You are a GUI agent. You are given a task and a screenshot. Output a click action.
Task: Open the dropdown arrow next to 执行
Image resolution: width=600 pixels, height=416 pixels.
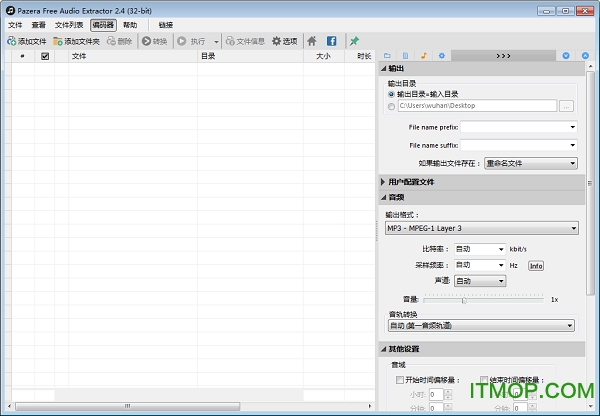click(216, 41)
